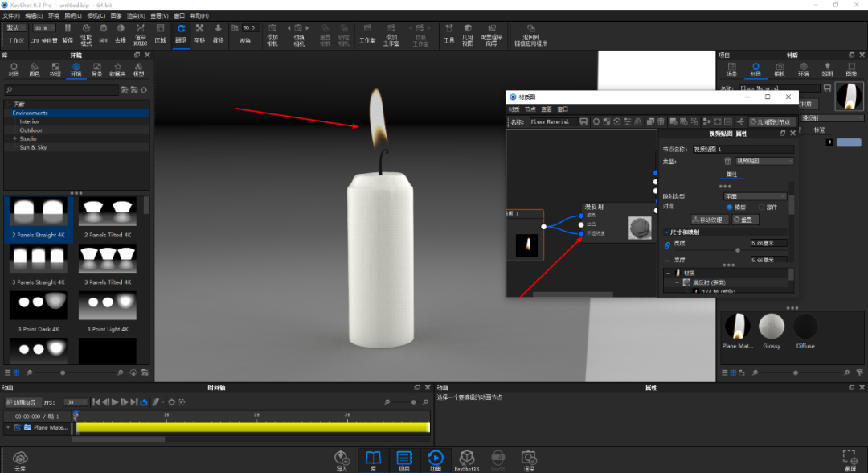Select the Dolly (推移) camera tool
Screen dimensions: 868x473
tap(218, 33)
